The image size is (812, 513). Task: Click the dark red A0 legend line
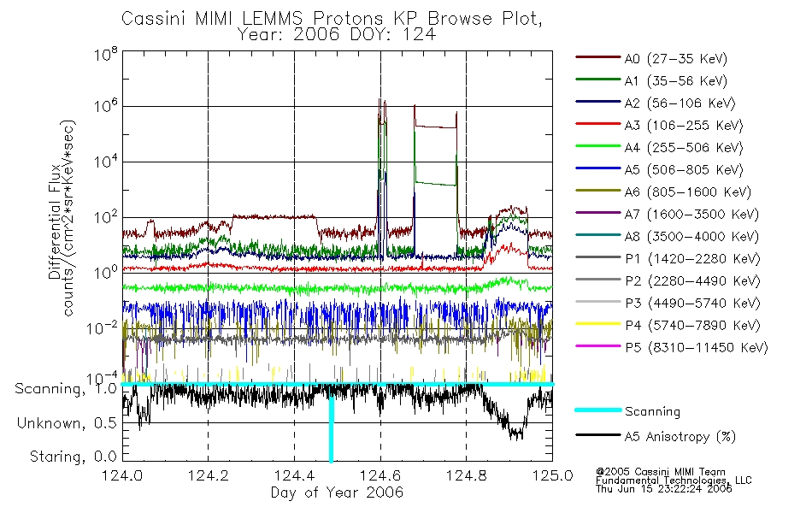598,57
